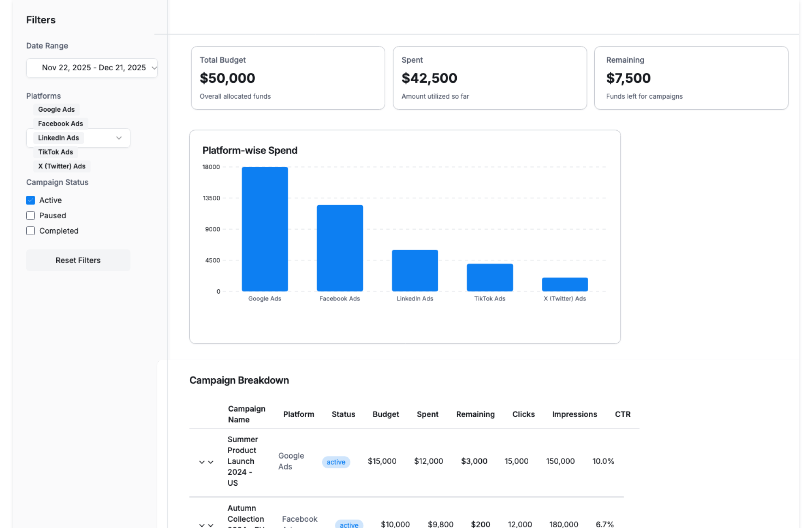Select the LinkedIn Ads chart bar
The width and height of the screenshot is (812, 528).
tap(414, 270)
